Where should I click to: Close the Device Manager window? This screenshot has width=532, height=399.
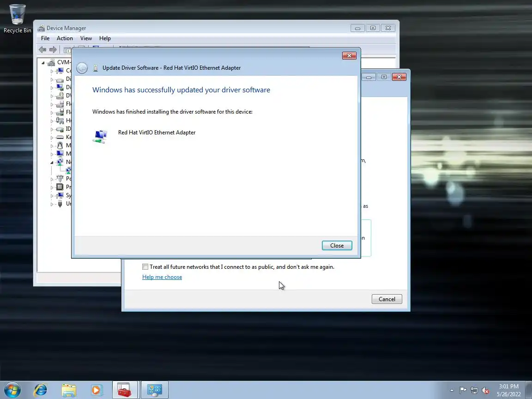(388, 28)
